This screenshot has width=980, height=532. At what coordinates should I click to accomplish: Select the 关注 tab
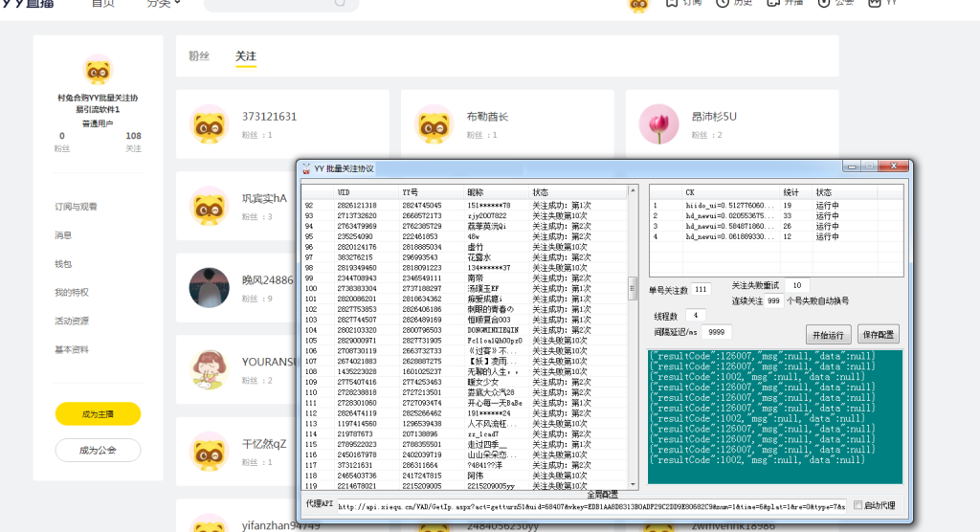[x=246, y=56]
